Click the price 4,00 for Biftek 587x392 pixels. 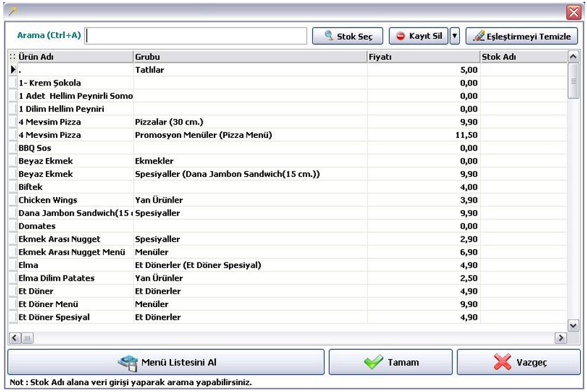tap(424, 187)
